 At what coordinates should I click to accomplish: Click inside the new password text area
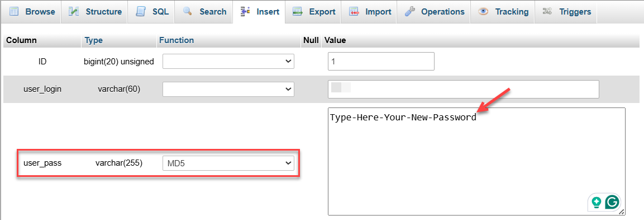click(476, 161)
